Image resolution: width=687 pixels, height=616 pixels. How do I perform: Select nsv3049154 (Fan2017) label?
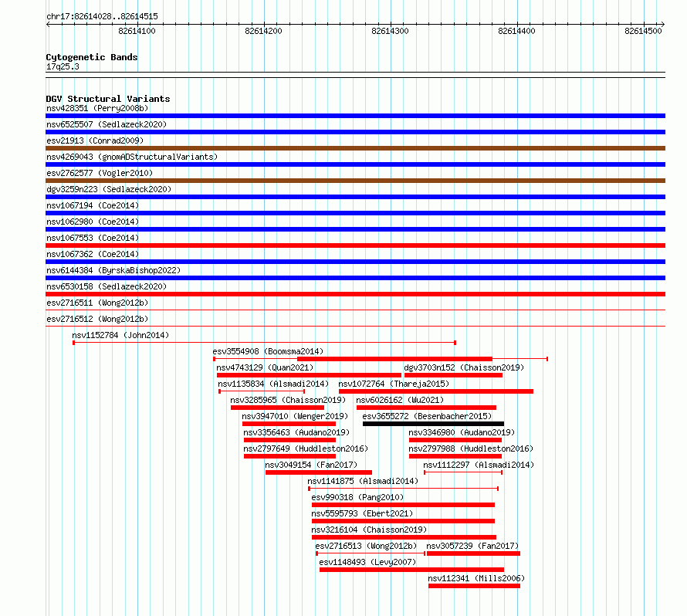(x=311, y=465)
